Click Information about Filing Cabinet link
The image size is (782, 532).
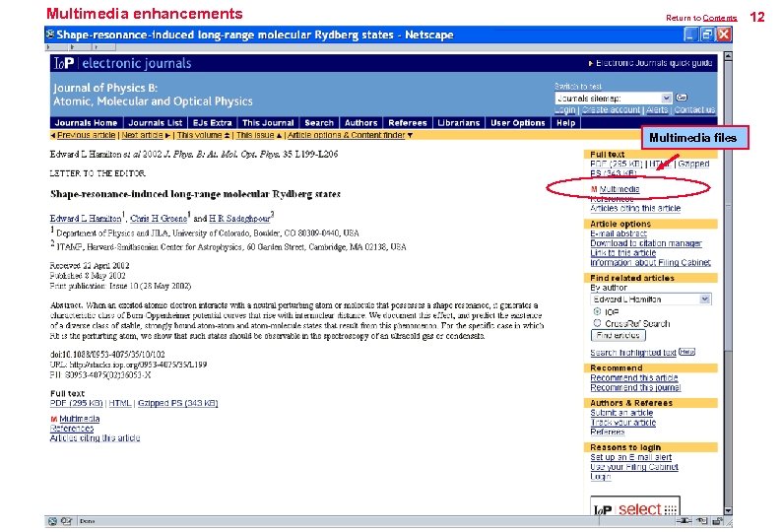pyautogui.click(x=650, y=262)
